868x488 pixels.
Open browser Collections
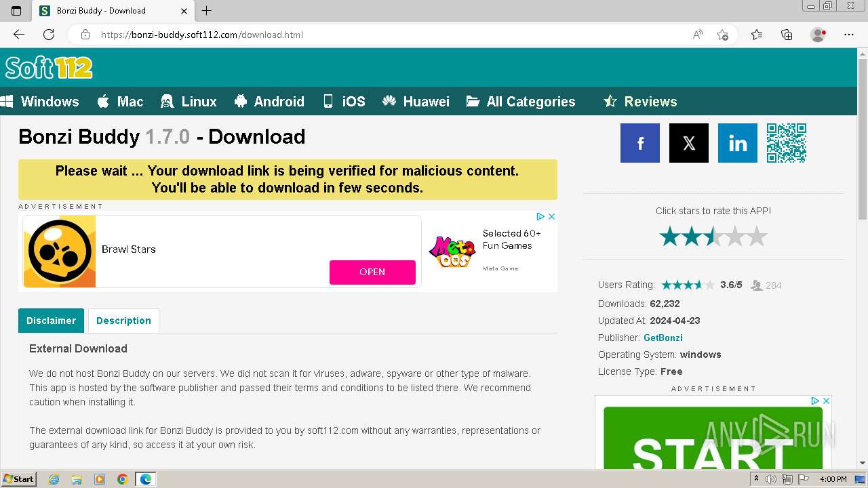pos(787,35)
